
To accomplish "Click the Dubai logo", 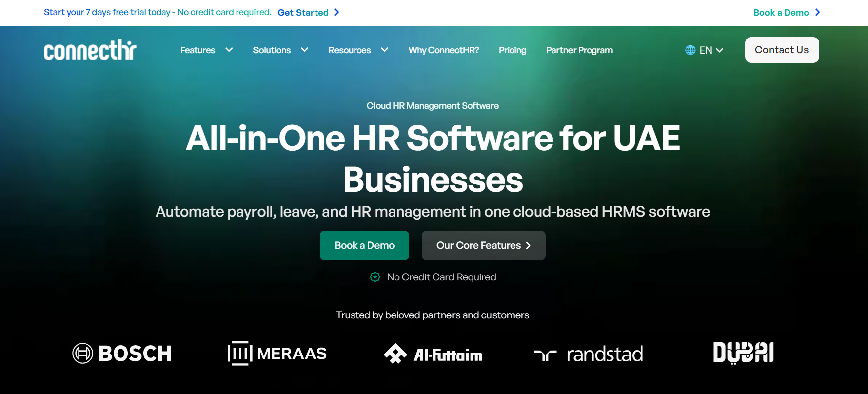I will click(744, 353).
